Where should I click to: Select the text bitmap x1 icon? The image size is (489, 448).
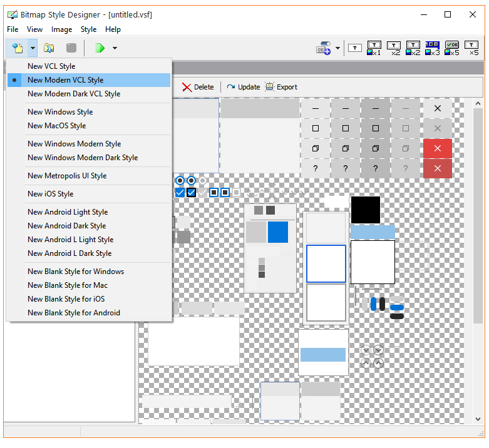(x=374, y=48)
